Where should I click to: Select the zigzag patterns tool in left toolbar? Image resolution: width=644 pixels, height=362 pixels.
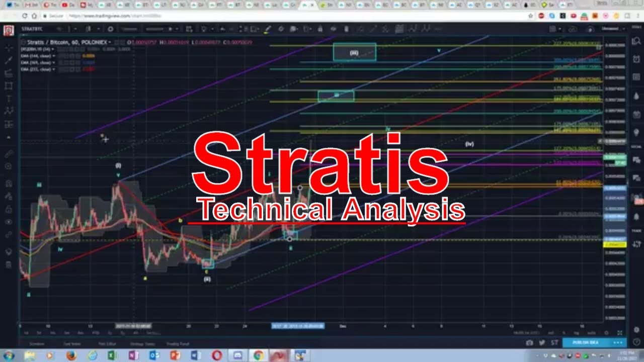pyautogui.click(x=9, y=111)
